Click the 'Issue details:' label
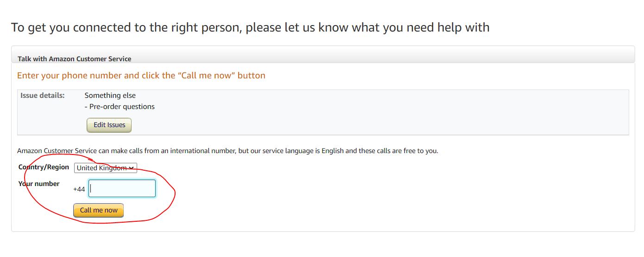Screen dimensions: 644x257 (x=43, y=96)
